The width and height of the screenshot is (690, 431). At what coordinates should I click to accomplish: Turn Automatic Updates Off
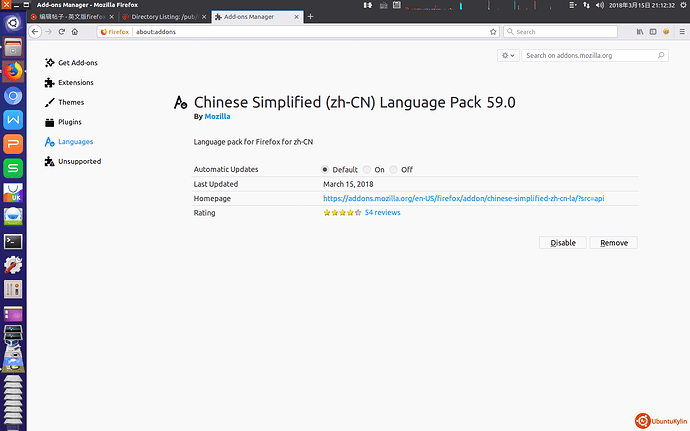click(x=394, y=170)
